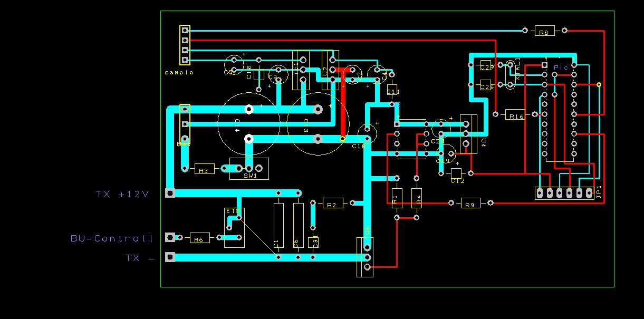Click the Pic chip label
Viewport: 644px width, 319px height.
(x=561, y=67)
